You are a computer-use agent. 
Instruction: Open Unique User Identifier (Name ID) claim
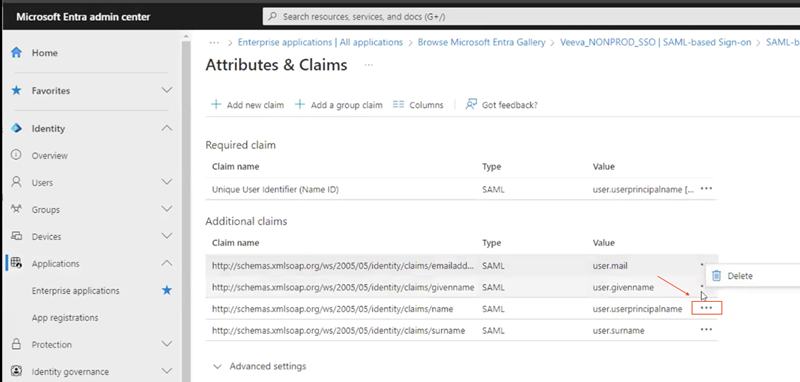[275, 189]
